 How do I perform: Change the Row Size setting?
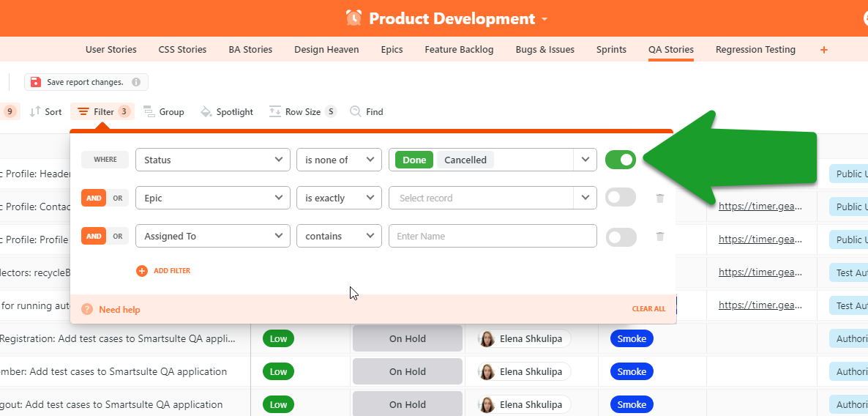pos(302,111)
